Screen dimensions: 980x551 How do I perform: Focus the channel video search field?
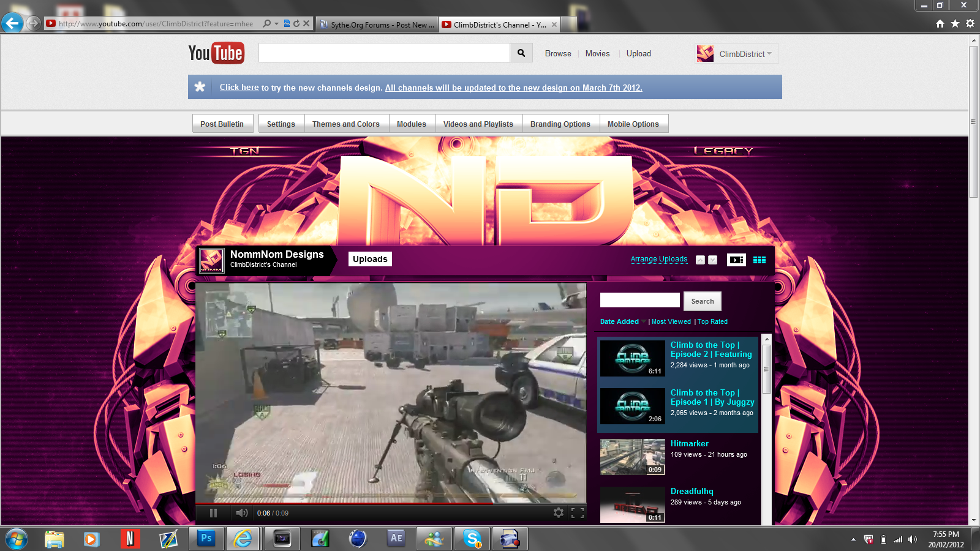(x=640, y=300)
